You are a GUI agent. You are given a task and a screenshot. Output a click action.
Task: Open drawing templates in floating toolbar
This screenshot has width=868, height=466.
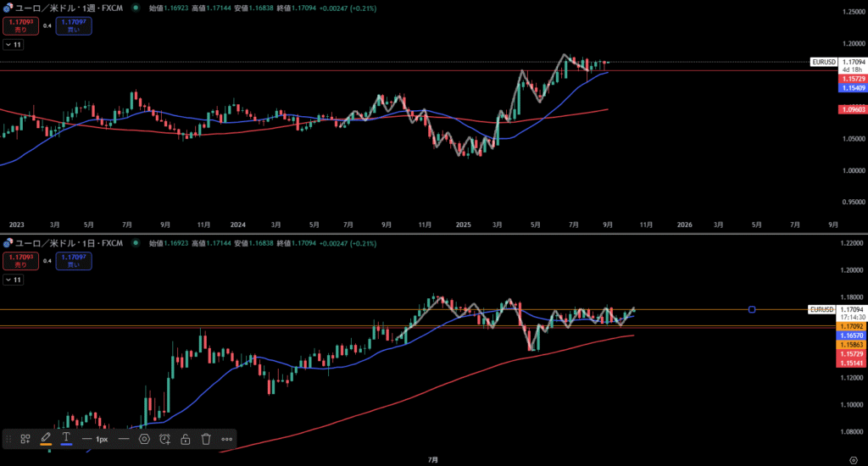(25, 439)
